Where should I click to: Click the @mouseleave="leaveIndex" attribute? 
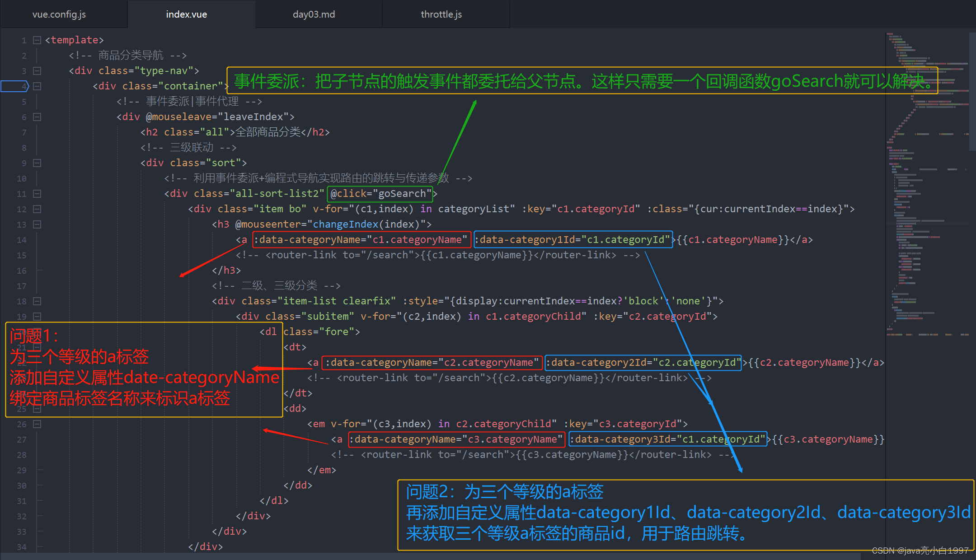[217, 117]
